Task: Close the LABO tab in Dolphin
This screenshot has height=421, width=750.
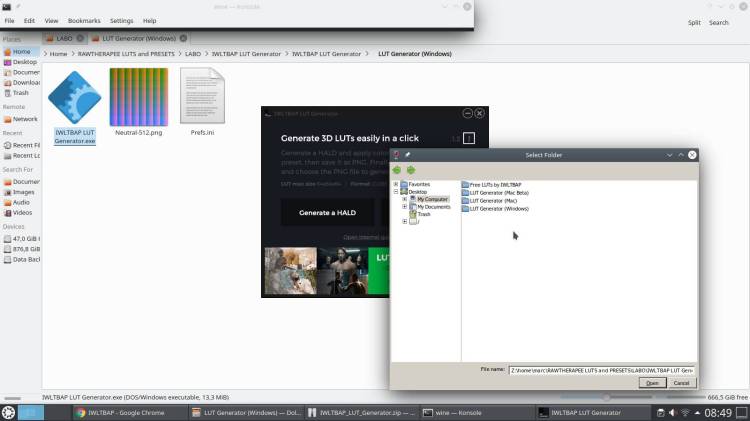Action: pos(80,38)
